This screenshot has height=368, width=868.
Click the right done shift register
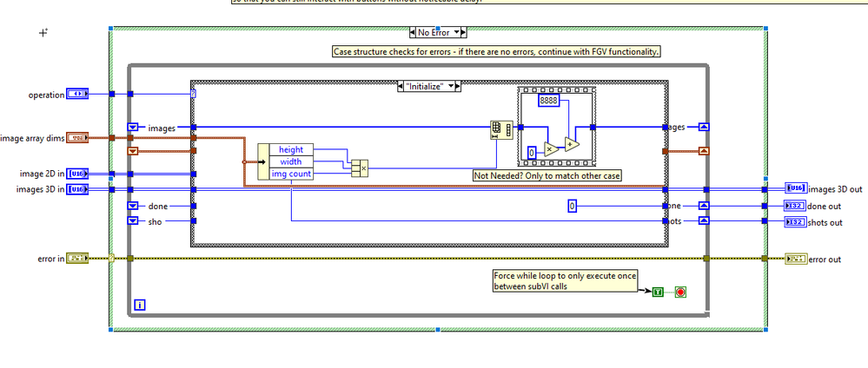pyautogui.click(x=704, y=206)
